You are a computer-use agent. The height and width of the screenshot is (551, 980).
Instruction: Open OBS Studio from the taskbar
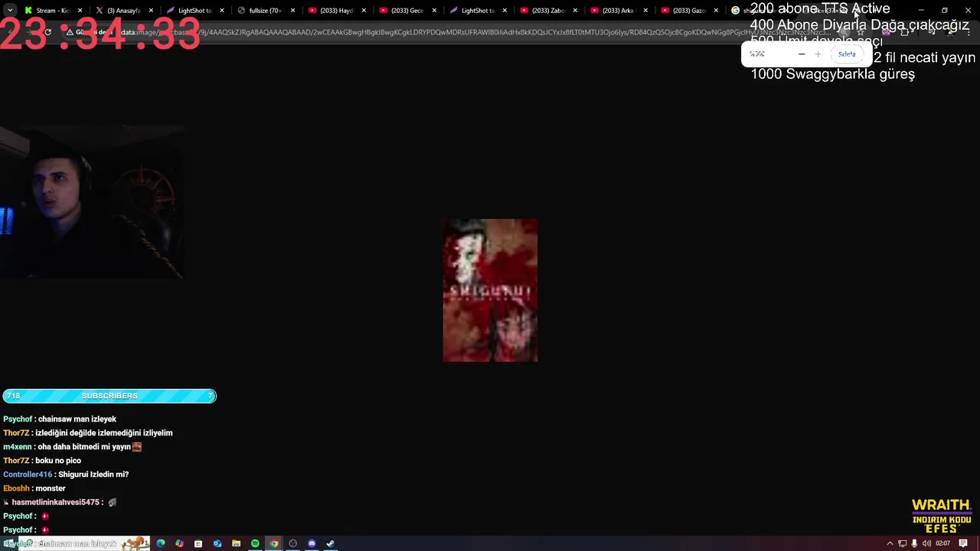click(292, 543)
